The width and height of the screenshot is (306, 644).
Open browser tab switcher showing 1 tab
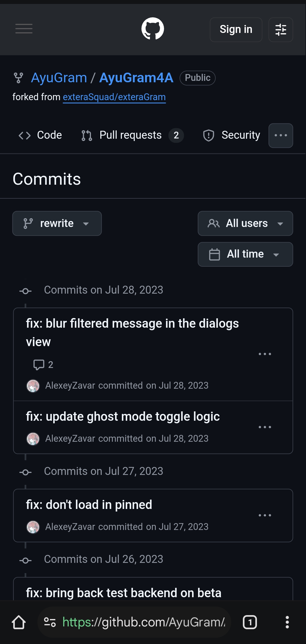click(x=250, y=622)
